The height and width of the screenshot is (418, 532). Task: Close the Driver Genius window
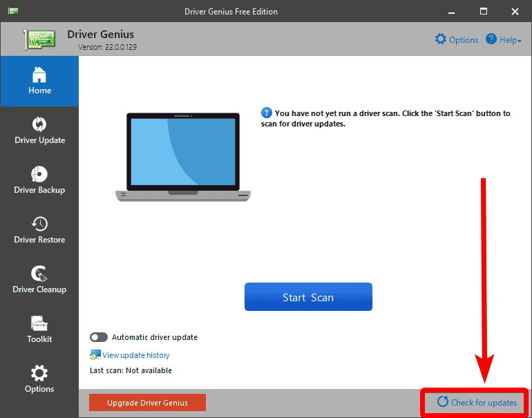coord(515,12)
